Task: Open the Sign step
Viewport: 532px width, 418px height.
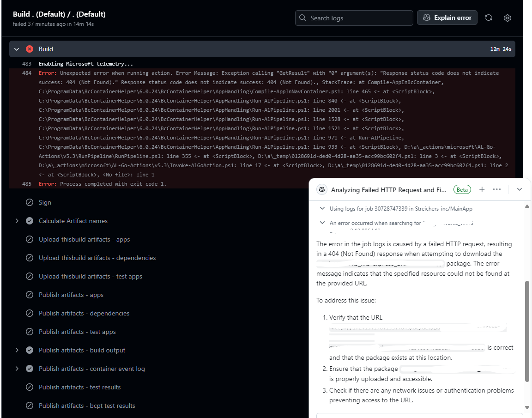Action: coord(45,203)
